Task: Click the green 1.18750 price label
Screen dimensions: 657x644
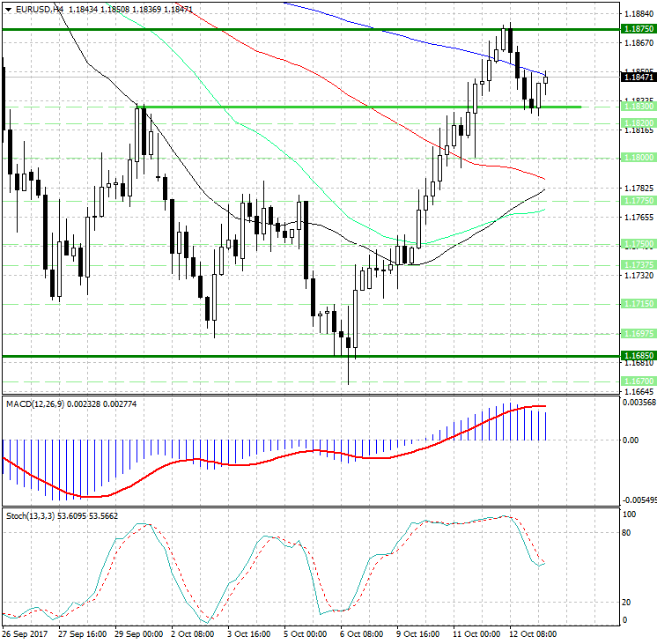Action: pyautogui.click(x=637, y=29)
